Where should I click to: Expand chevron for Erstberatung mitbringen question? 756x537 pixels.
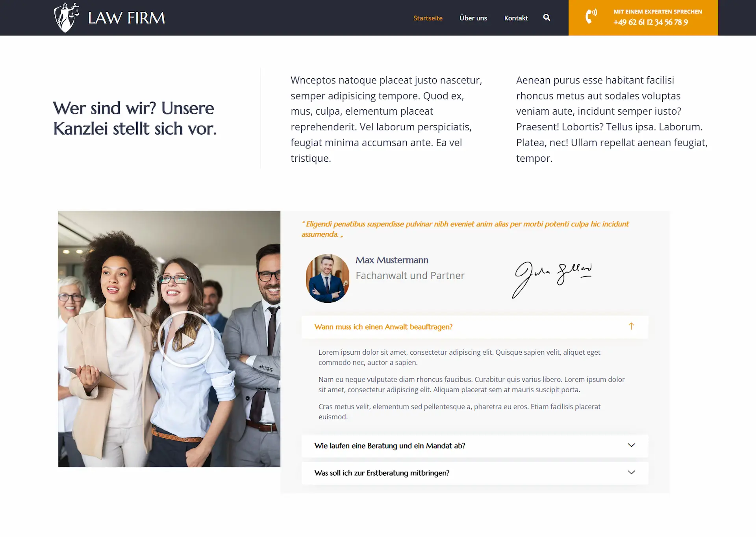pos(631,472)
